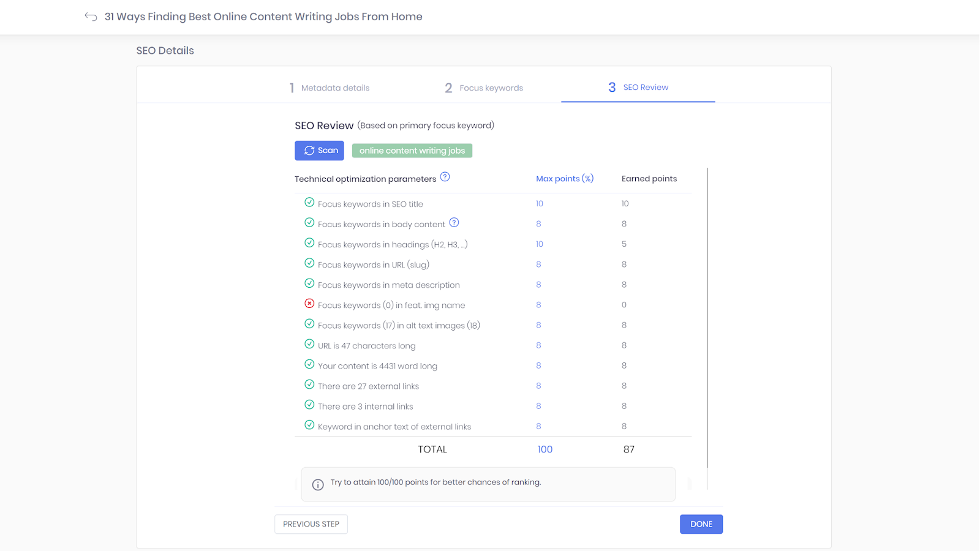Open the Metadata details step
Viewport: 980px width, 551px height.
[x=330, y=88]
